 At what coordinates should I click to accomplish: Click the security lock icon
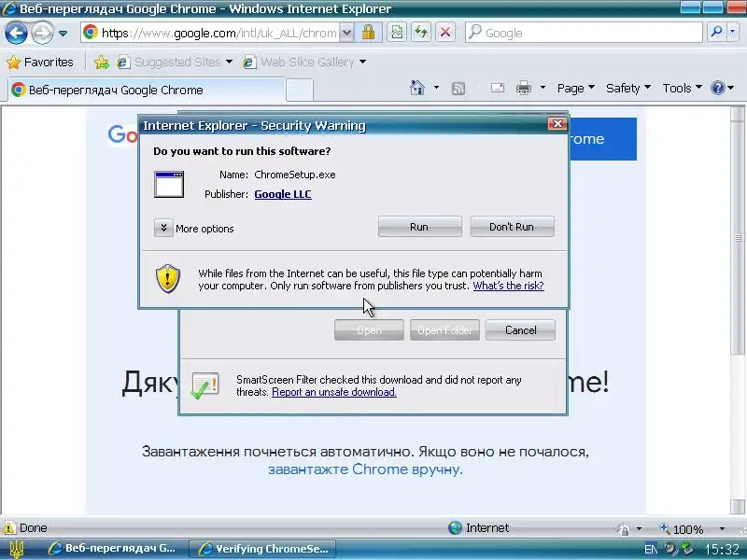tap(368, 33)
